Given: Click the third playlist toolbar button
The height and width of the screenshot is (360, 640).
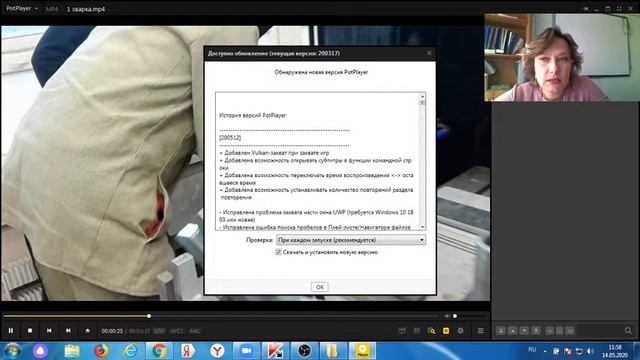Looking at the screenshot, I should (524, 331).
